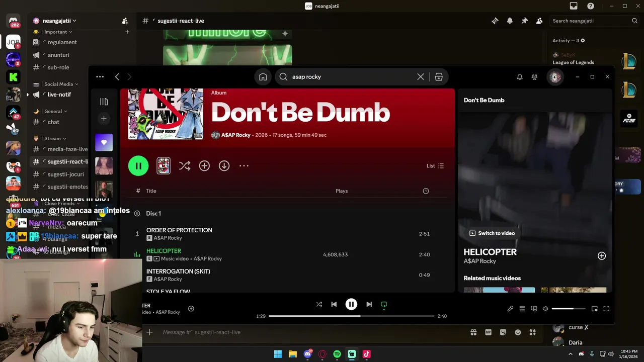Pause playback in the player bar

click(351, 304)
